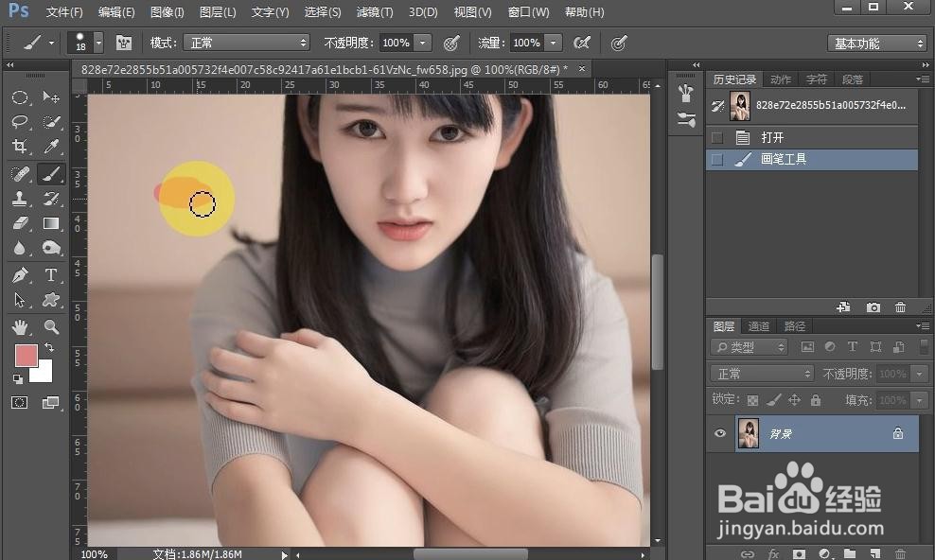Image resolution: width=935 pixels, height=560 pixels.
Task: Click the delete layer trash button
Action: pos(899,553)
